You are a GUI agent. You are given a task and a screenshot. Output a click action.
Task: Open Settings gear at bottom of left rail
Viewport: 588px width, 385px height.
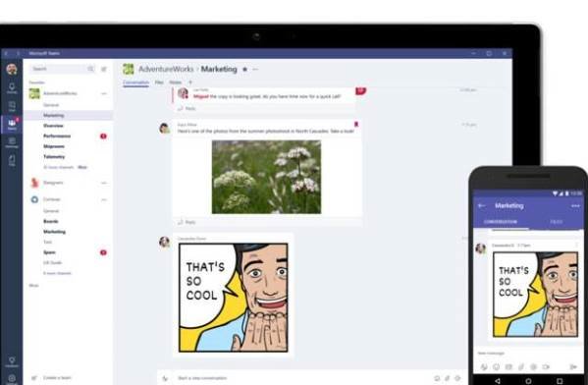pos(12,379)
